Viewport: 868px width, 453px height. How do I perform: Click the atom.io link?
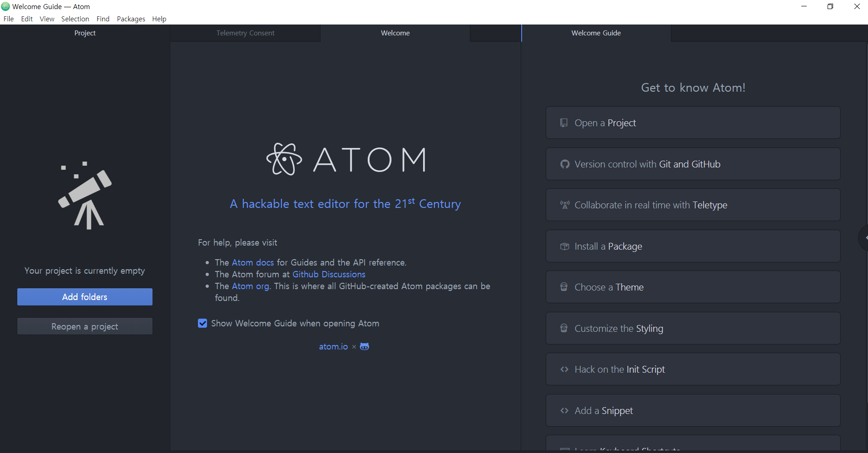[x=333, y=346]
